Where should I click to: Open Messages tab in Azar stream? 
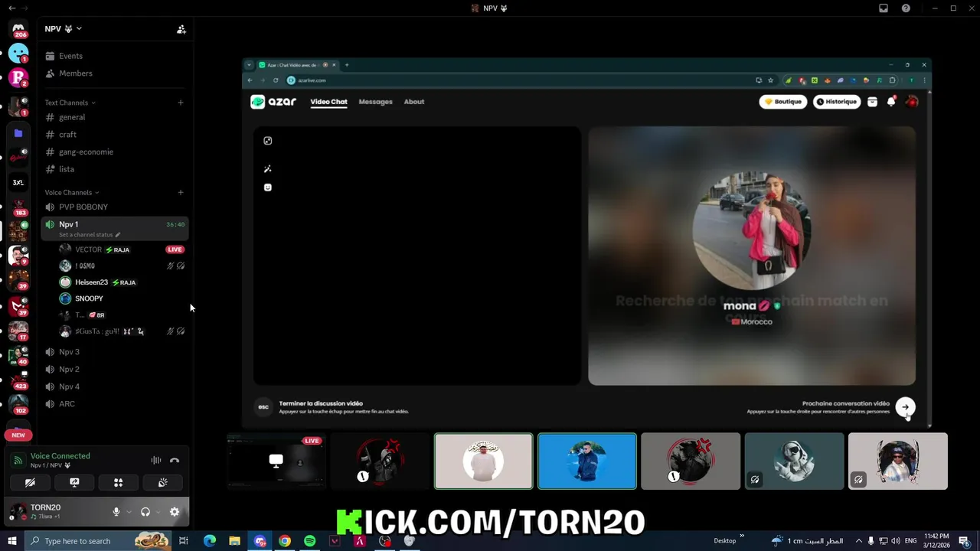(375, 102)
